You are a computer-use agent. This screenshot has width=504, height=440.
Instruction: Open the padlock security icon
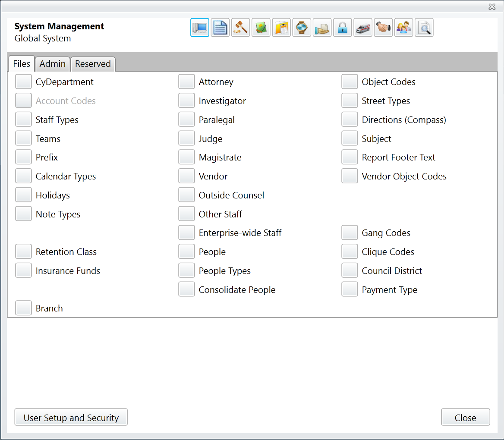342,27
